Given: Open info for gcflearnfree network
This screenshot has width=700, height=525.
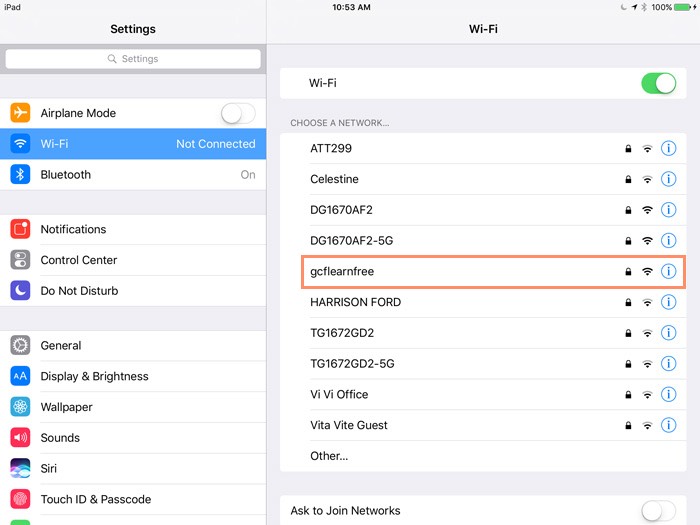Looking at the screenshot, I should click(669, 271).
